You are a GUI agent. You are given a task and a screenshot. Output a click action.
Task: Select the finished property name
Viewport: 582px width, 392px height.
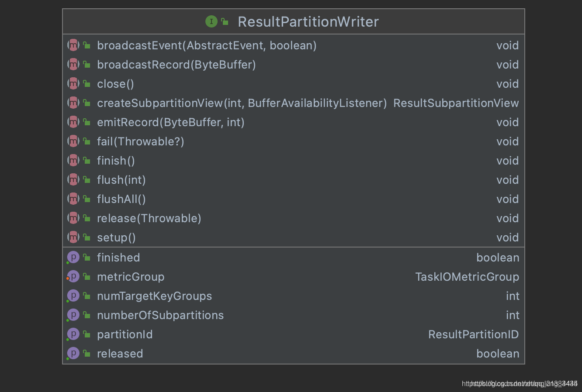point(118,258)
